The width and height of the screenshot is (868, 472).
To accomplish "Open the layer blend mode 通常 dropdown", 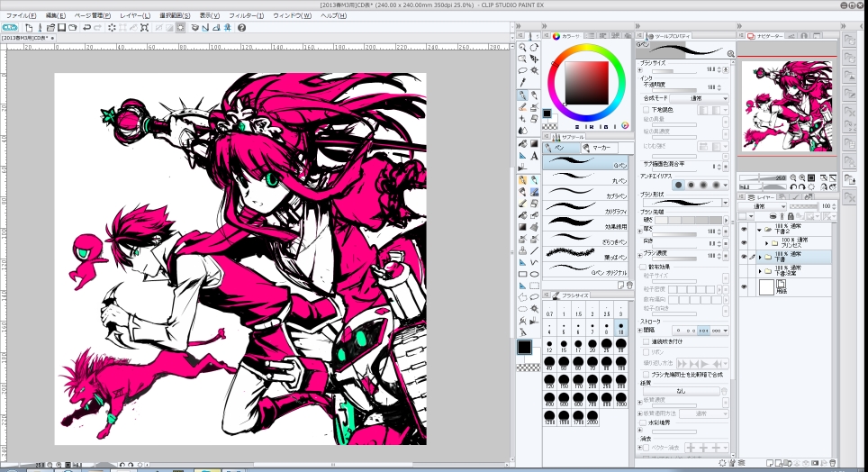I will pos(762,206).
